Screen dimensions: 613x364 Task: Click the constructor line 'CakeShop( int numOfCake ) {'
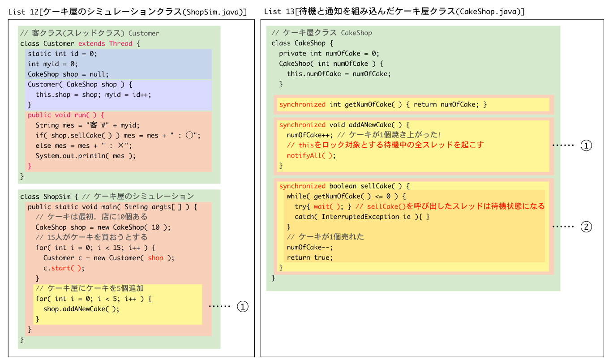point(331,64)
